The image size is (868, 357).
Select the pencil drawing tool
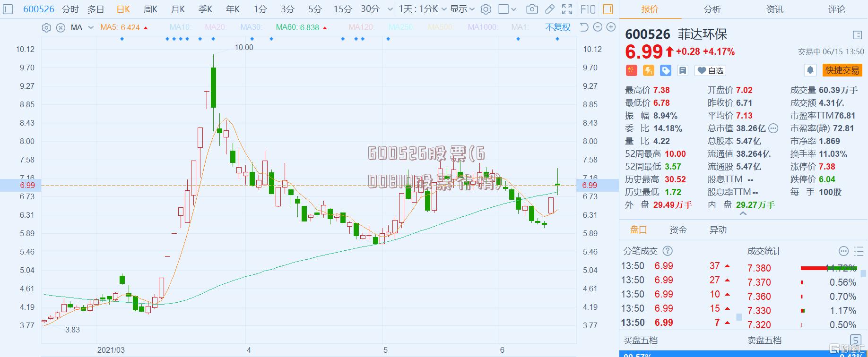point(549,9)
